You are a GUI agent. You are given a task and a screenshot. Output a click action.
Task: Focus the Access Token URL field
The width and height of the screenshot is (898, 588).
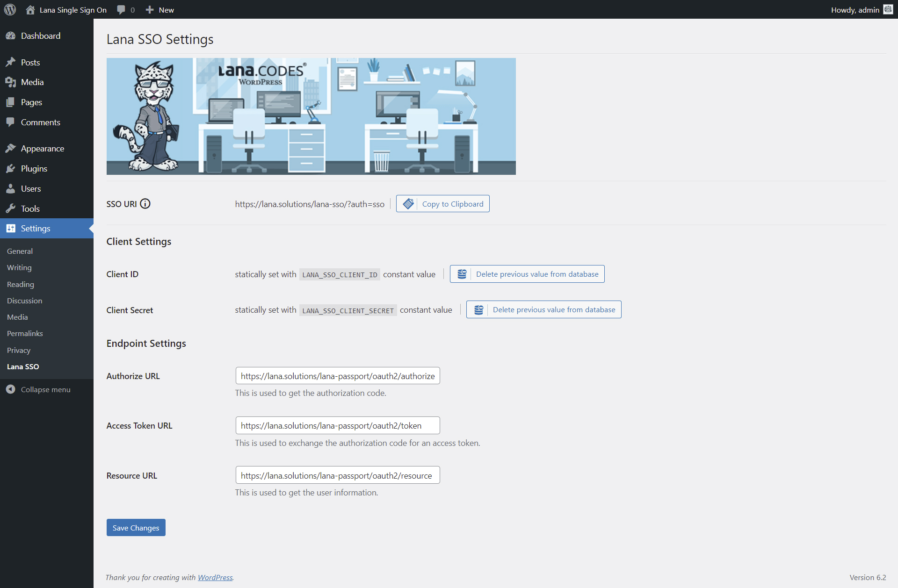(338, 425)
